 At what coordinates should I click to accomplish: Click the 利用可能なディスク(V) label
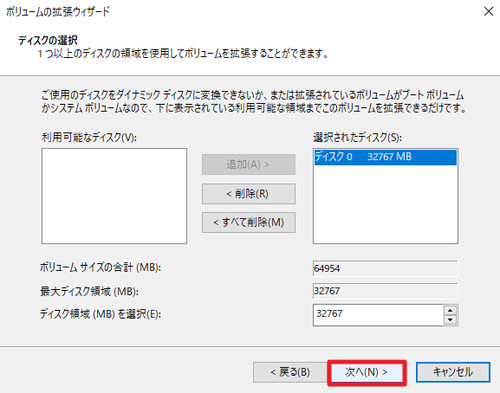point(89,137)
